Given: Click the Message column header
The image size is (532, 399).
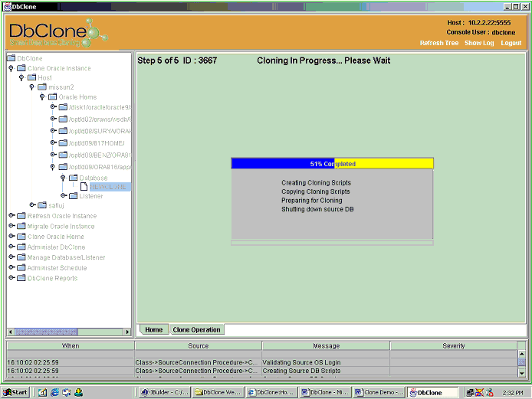Looking at the screenshot, I should pyautogui.click(x=326, y=346).
